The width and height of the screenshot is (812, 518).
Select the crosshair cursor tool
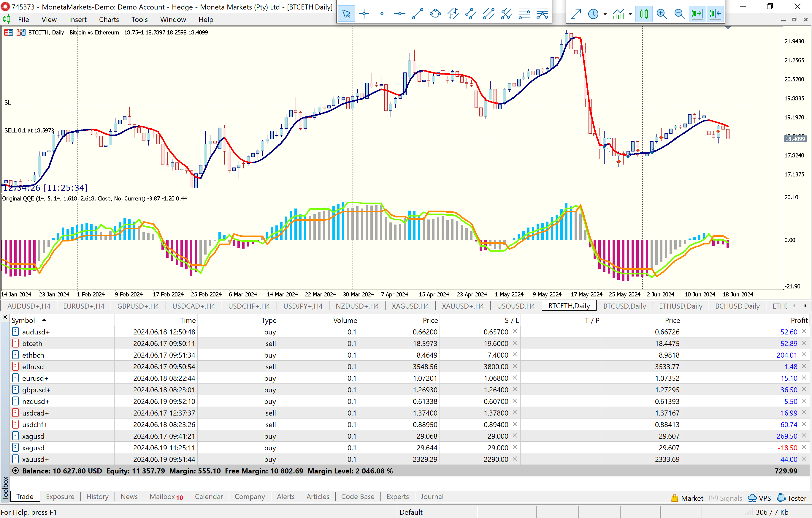(x=364, y=14)
